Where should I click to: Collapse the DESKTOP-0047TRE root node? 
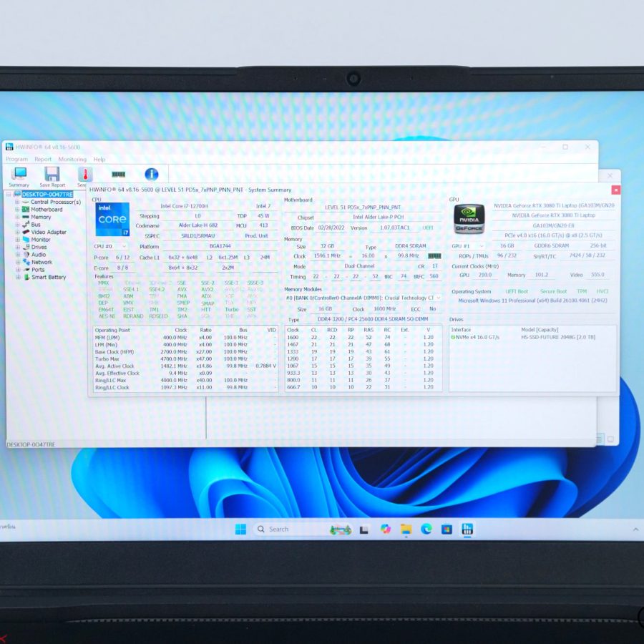click(x=9, y=194)
